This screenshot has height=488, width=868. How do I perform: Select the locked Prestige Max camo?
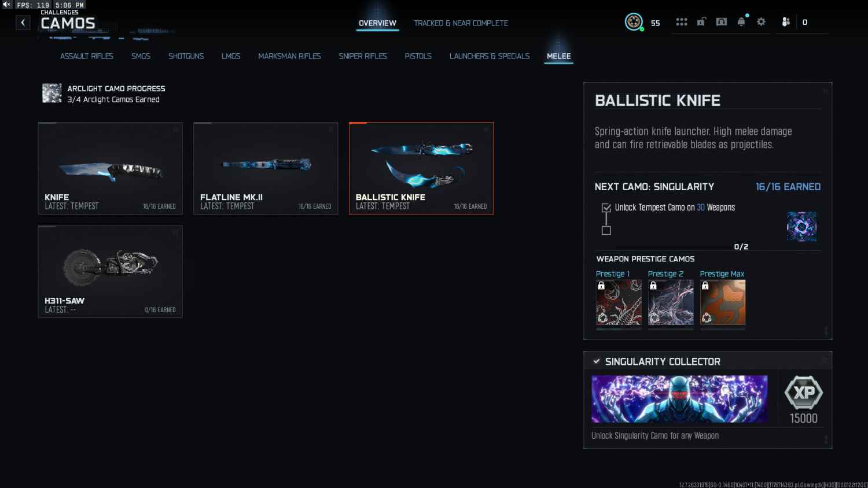pos(723,302)
